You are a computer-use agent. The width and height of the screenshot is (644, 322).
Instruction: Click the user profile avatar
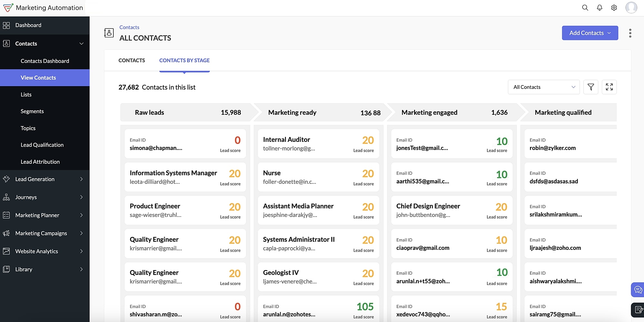[x=631, y=8]
